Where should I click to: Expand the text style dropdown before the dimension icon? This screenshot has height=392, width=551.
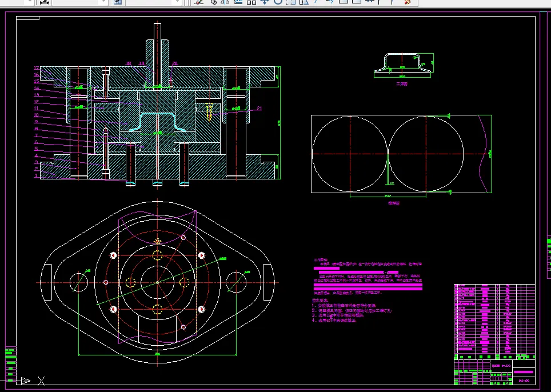pos(30,2)
